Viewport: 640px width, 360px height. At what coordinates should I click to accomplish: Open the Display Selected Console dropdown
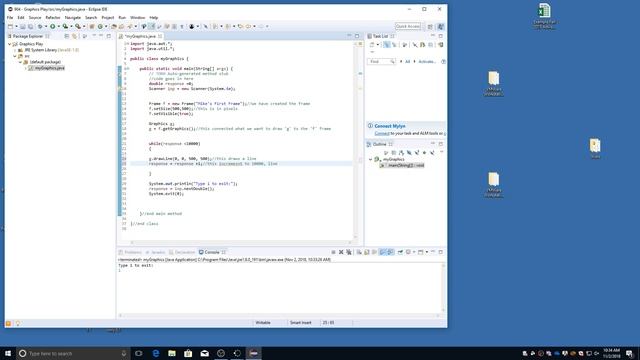point(414,252)
